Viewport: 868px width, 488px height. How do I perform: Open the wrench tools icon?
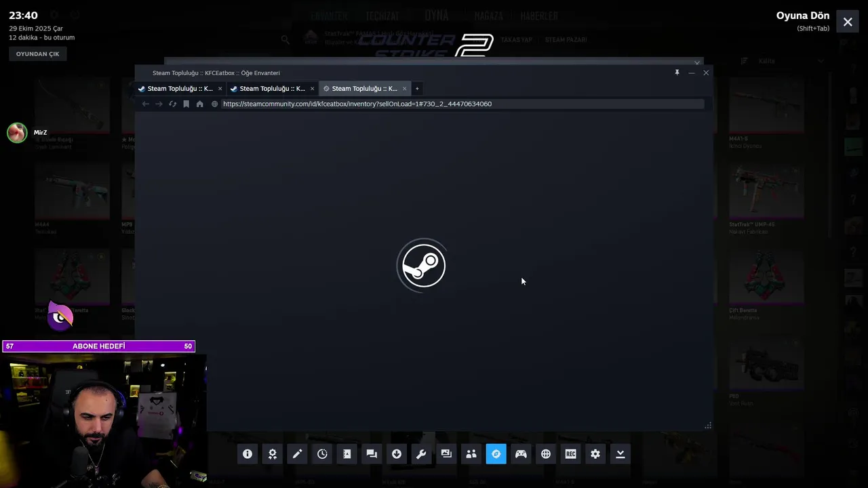click(421, 454)
